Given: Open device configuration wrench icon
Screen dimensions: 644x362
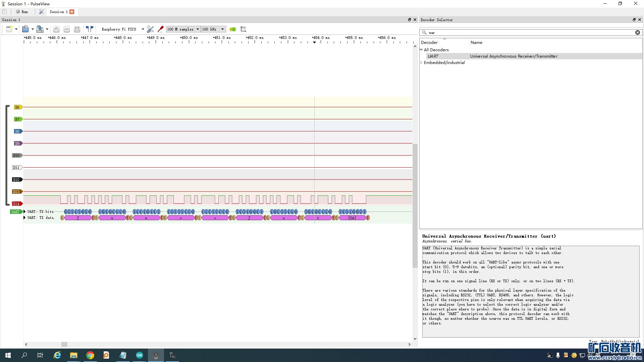Looking at the screenshot, I should pyautogui.click(x=150, y=29).
